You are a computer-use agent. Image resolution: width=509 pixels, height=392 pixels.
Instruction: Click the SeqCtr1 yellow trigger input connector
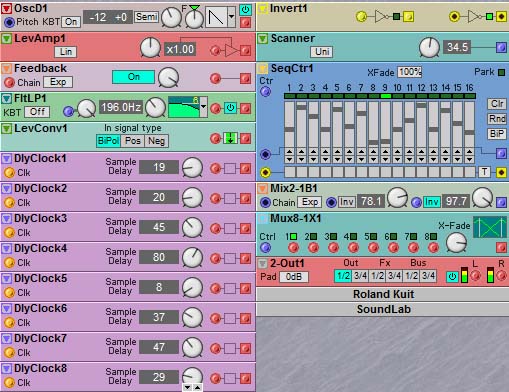pyautogui.click(x=266, y=172)
